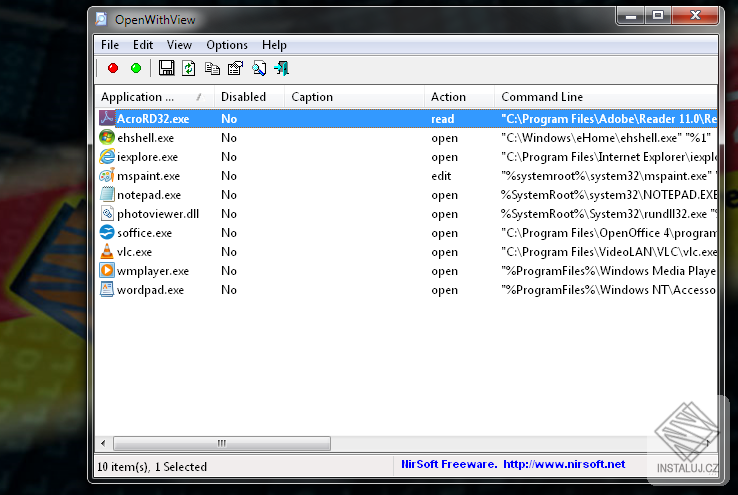Open the File menu
The width and height of the screenshot is (738, 495).
[110, 45]
